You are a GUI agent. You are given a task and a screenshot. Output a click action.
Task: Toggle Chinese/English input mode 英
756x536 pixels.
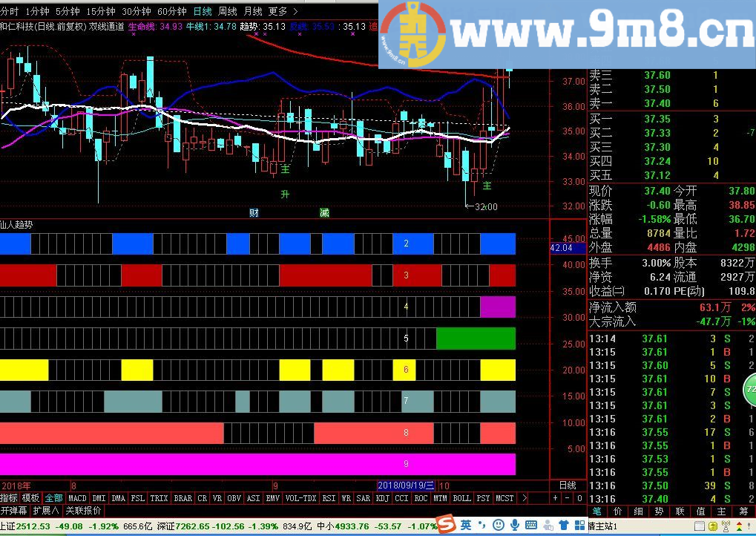[x=465, y=525]
